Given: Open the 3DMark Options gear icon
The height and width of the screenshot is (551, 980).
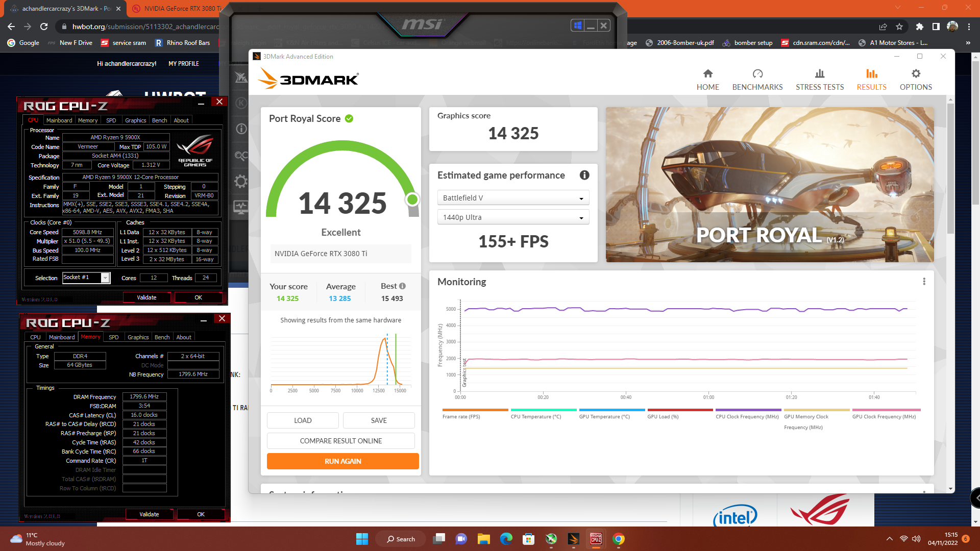Looking at the screenshot, I should [916, 73].
